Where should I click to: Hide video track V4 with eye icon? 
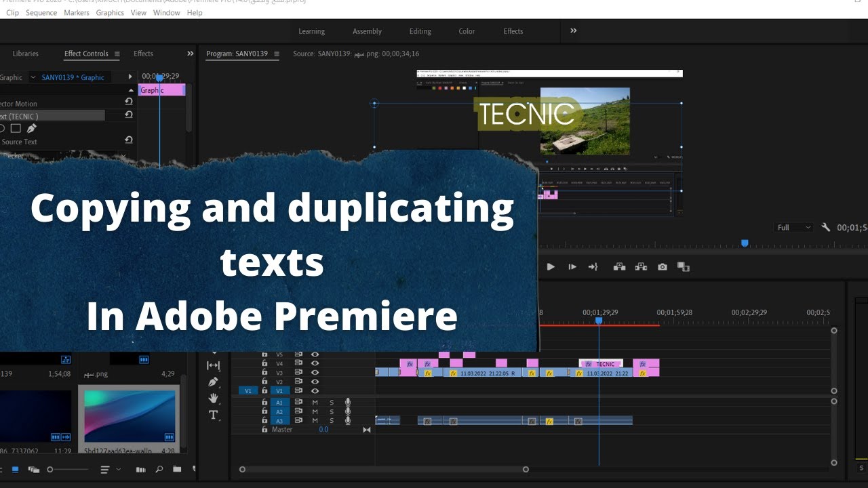click(315, 363)
